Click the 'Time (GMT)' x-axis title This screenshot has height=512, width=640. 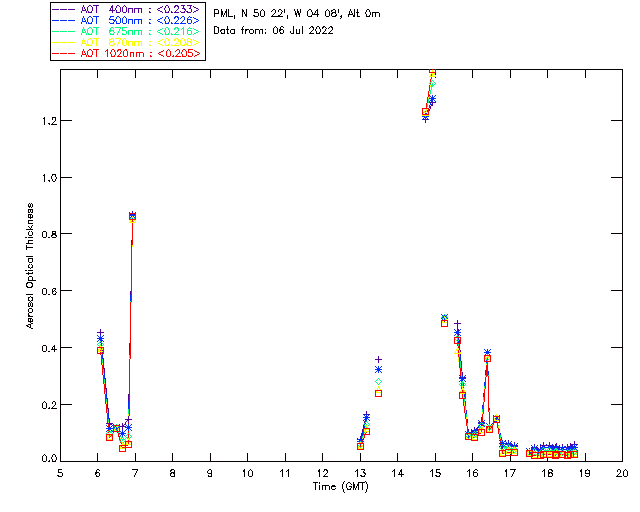tap(340, 485)
